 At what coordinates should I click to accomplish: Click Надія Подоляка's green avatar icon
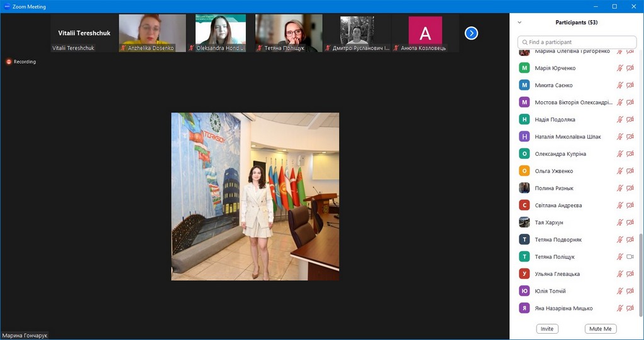(524, 119)
